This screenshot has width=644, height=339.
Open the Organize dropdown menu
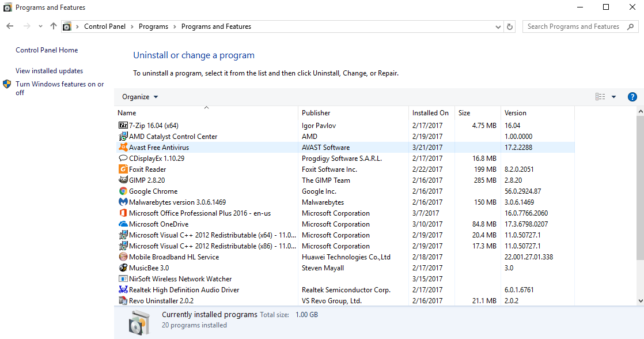click(140, 97)
